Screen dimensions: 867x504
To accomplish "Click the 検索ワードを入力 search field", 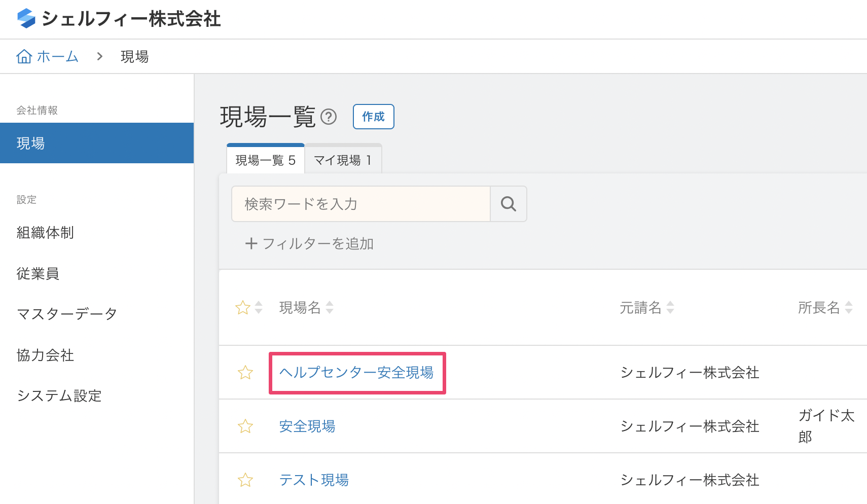I will 360,204.
